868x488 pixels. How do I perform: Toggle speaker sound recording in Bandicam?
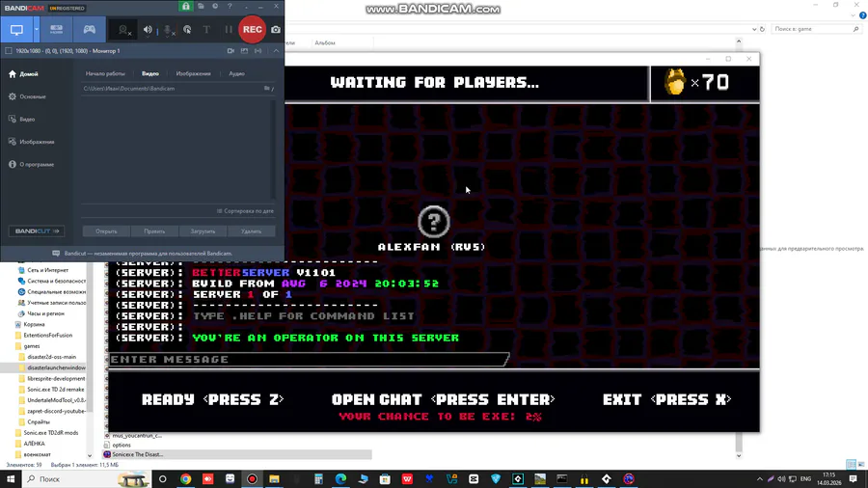click(x=148, y=30)
